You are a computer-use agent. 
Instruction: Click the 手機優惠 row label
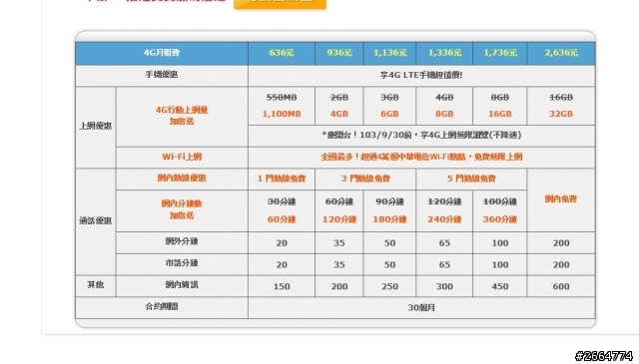pos(162,75)
